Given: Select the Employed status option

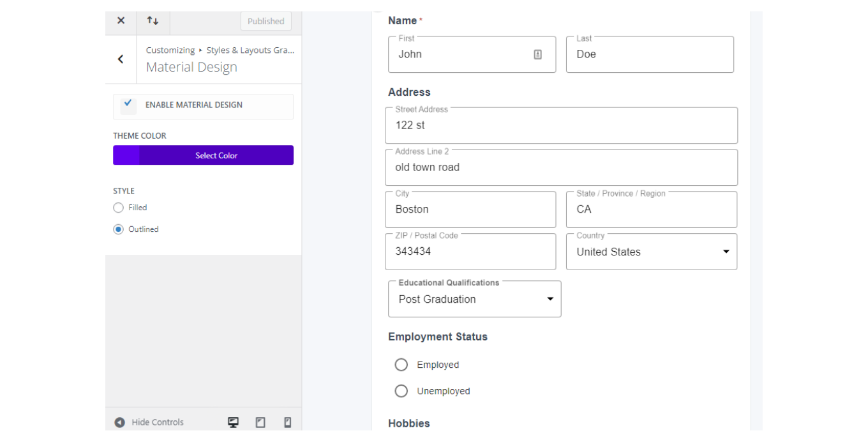Looking at the screenshot, I should 401,364.
